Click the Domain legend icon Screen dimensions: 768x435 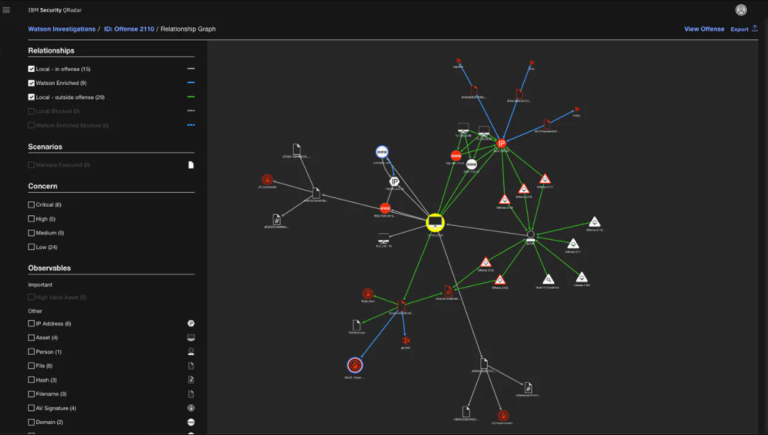[191, 422]
